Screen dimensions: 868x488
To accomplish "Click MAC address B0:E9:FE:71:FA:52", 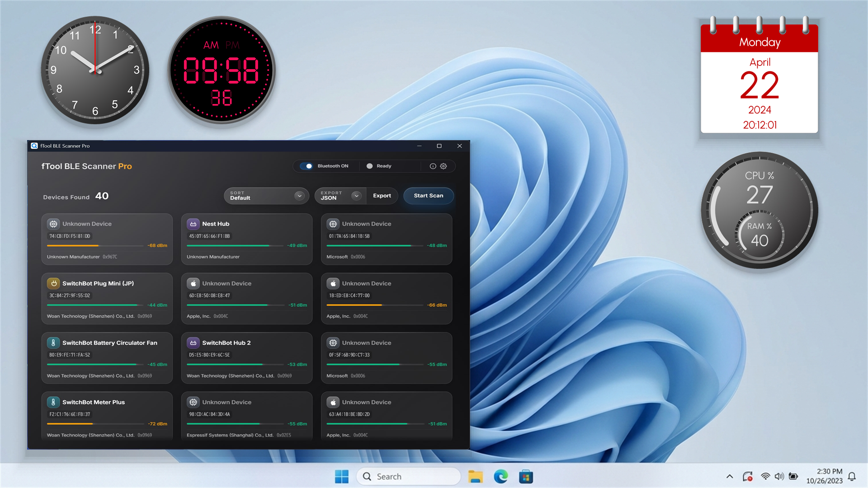I will [x=70, y=355].
